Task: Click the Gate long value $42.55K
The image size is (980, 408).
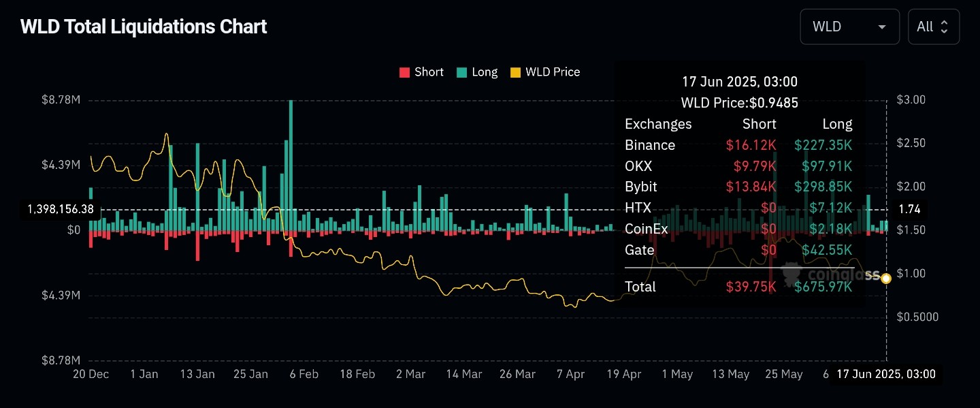Action: [826, 250]
